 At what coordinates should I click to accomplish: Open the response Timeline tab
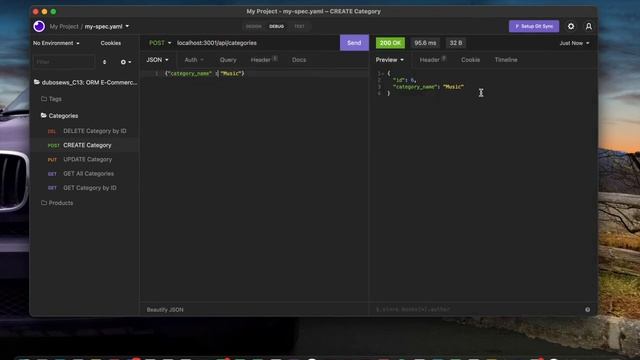click(506, 60)
